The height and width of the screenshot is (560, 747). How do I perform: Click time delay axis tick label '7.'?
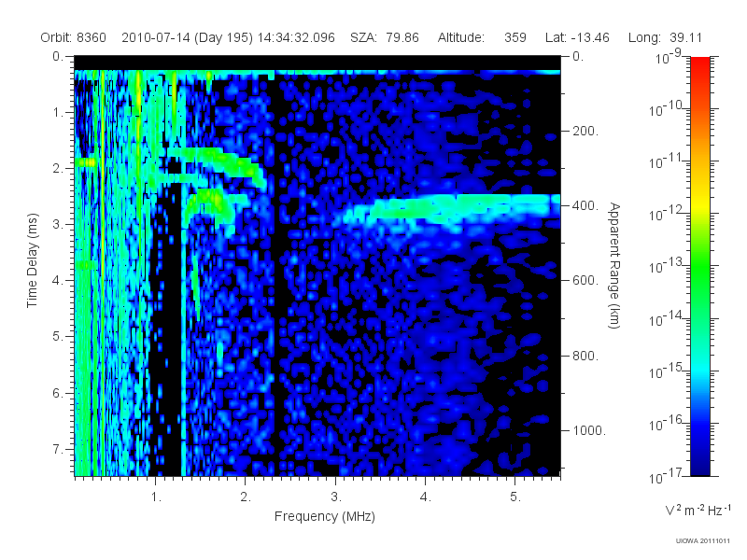pyautogui.click(x=57, y=449)
